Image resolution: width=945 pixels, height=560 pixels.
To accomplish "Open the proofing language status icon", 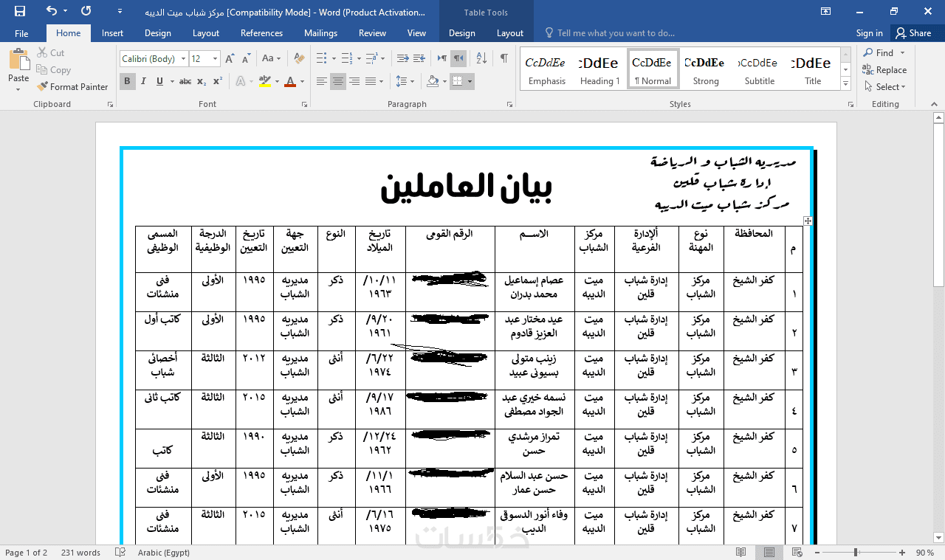I will tap(120, 552).
